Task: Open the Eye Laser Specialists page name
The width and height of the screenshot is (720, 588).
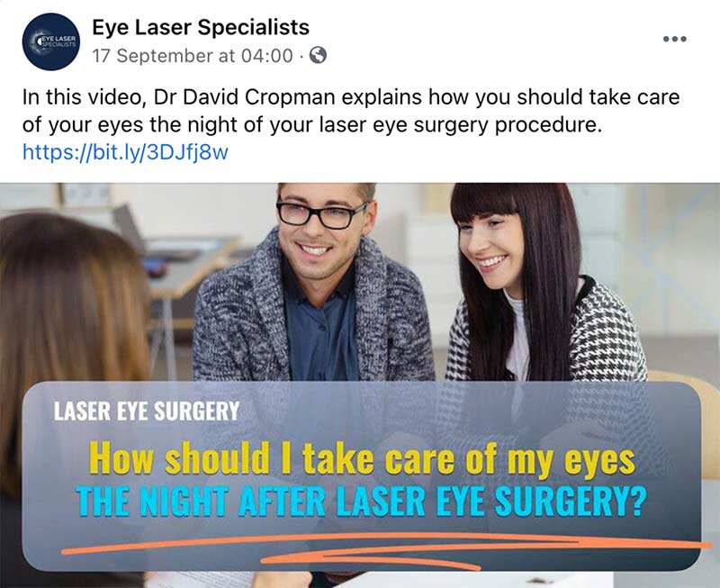Action: pyautogui.click(x=201, y=27)
